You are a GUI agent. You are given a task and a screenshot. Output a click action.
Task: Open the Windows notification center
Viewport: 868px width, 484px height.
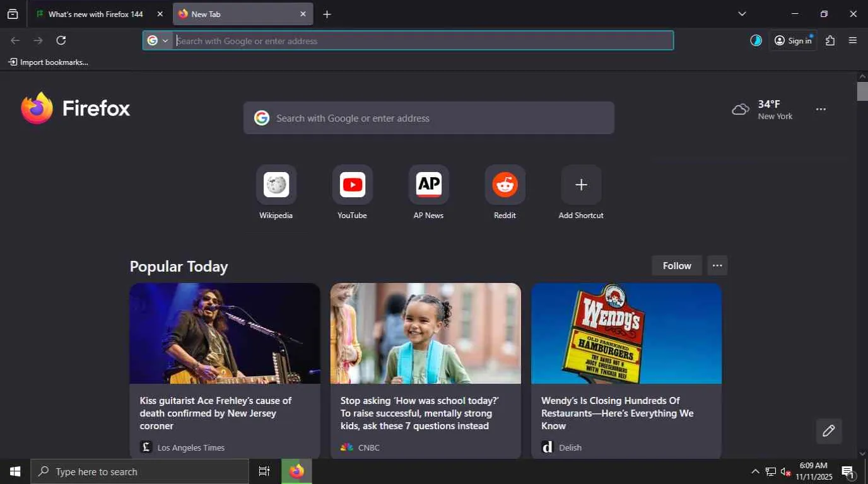[x=848, y=471]
